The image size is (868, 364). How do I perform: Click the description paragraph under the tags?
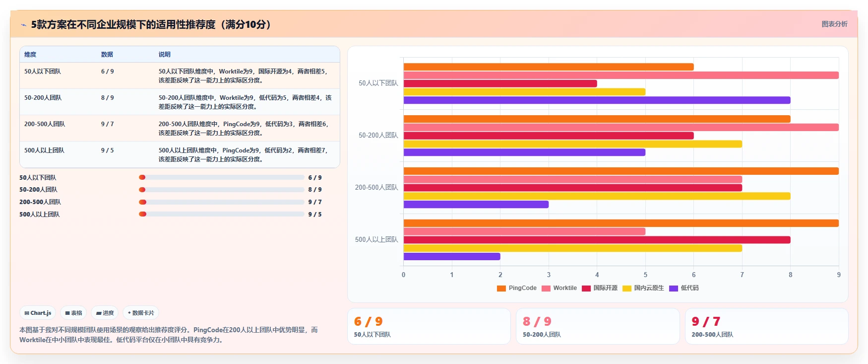click(169, 335)
